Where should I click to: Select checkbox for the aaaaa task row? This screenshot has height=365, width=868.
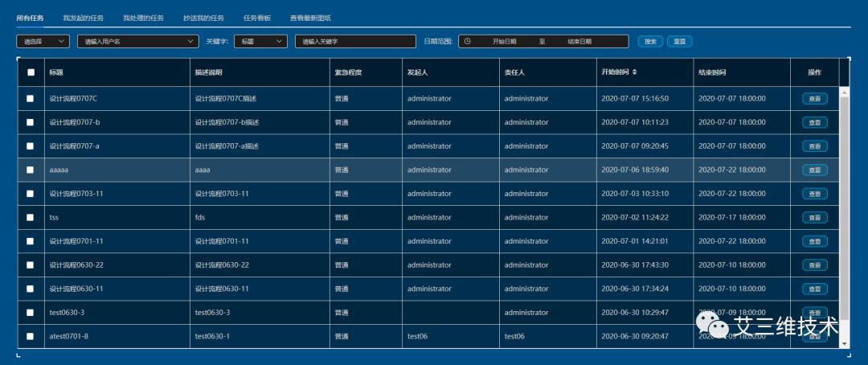coord(31,170)
